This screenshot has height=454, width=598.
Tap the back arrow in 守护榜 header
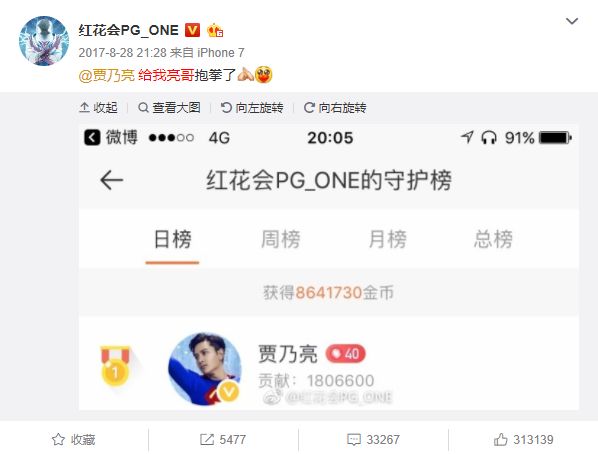coord(111,180)
